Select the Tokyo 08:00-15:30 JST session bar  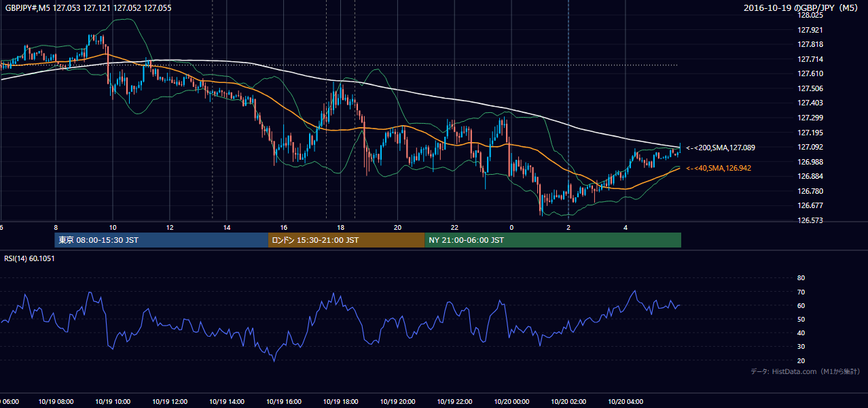[162, 240]
